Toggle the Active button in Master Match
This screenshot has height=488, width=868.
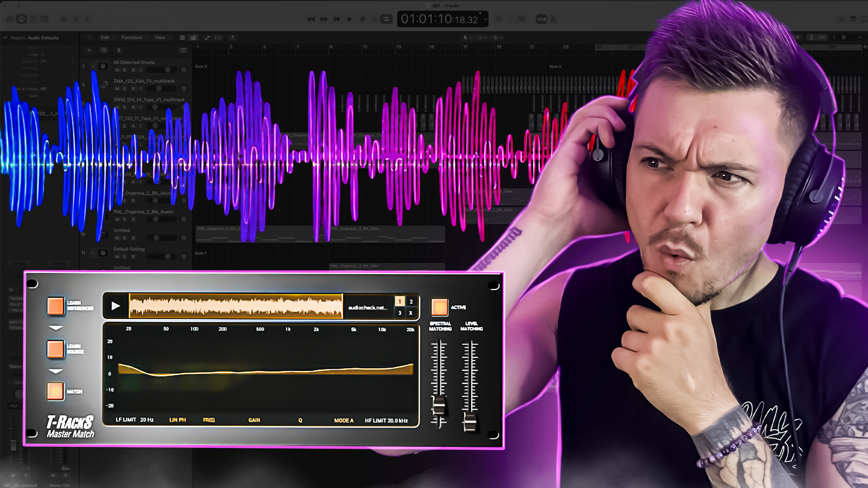tap(439, 307)
